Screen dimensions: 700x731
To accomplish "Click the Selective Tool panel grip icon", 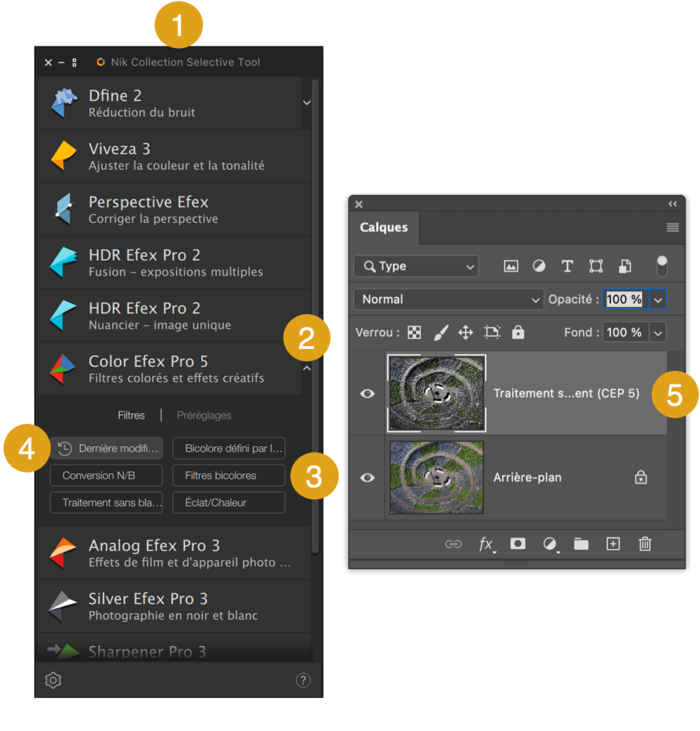I will tap(75, 63).
